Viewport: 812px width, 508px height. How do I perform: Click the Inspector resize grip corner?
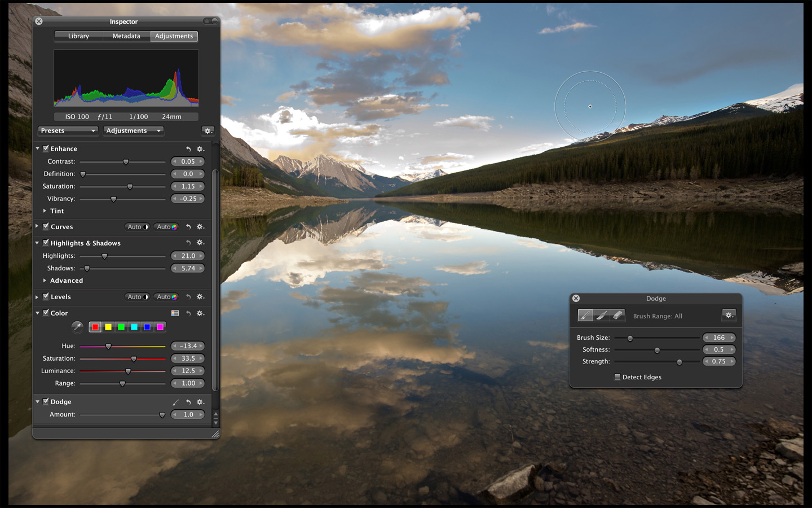click(x=215, y=434)
